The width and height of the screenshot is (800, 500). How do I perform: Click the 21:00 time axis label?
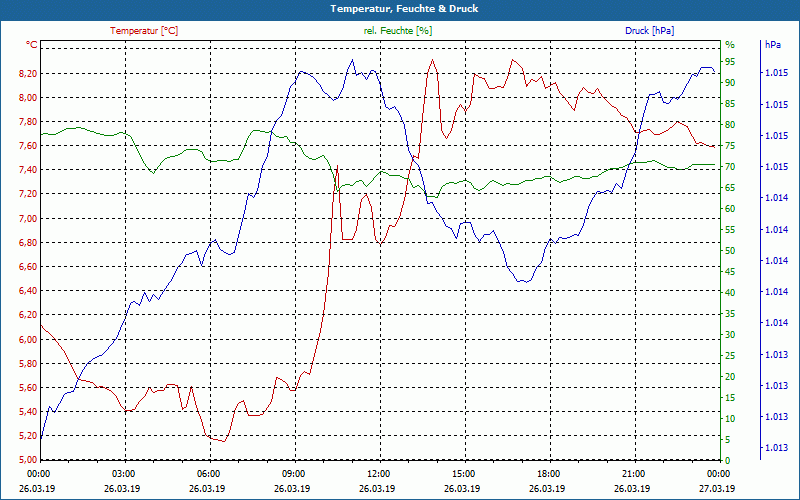click(x=633, y=474)
